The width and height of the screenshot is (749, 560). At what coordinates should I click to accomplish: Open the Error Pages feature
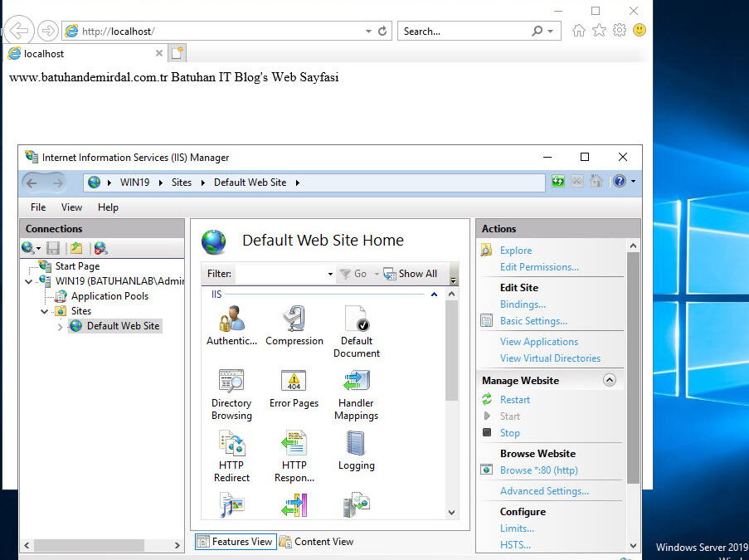pos(294,382)
